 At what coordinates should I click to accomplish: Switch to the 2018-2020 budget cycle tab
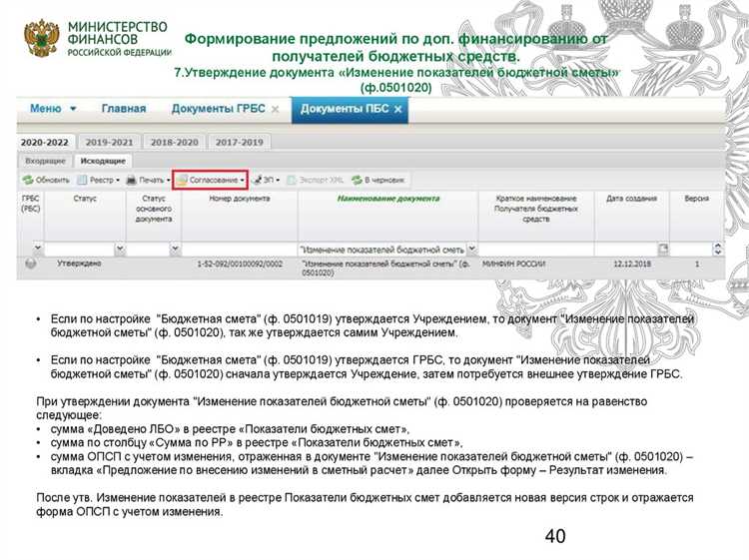(x=175, y=143)
